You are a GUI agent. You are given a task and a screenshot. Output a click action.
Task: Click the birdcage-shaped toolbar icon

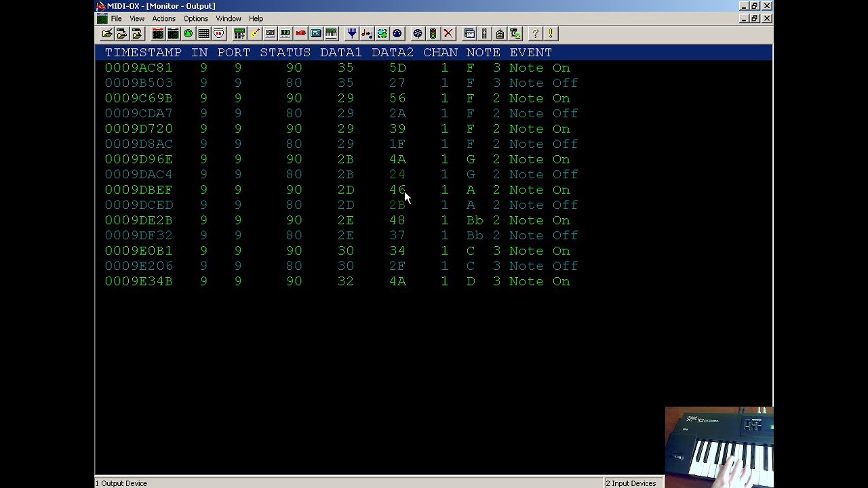click(500, 33)
